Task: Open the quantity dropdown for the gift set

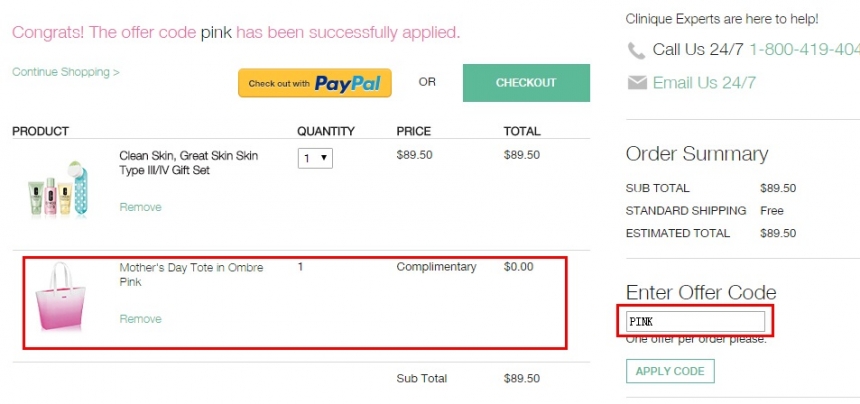Action: pyautogui.click(x=315, y=158)
